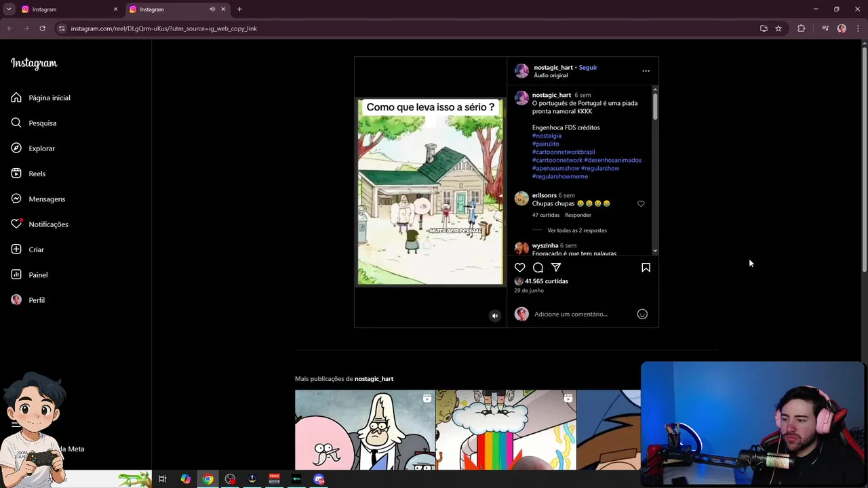Click Responder under erilsonrs's comment
868x488 pixels.
pyautogui.click(x=578, y=215)
